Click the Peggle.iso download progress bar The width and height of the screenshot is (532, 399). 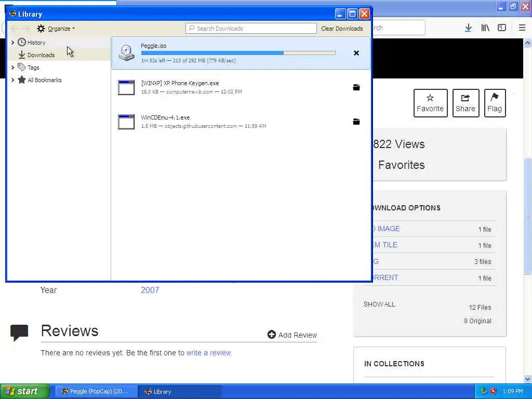238,53
